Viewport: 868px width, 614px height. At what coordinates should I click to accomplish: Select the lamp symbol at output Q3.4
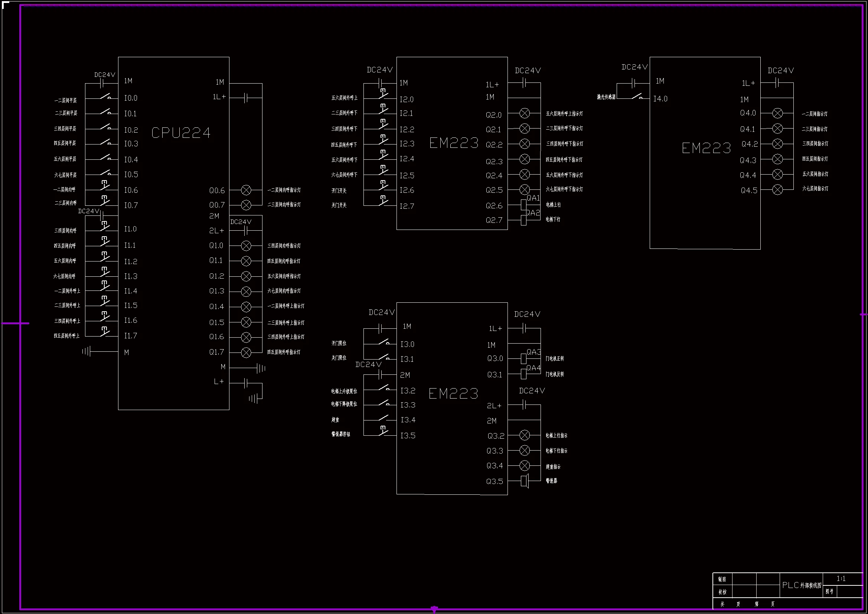point(525,466)
